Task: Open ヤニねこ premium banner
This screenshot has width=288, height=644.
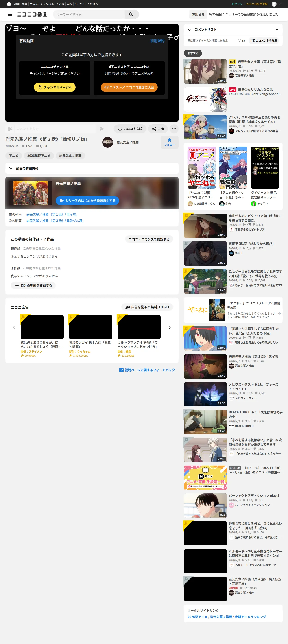Action: pyautogui.click(x=233, y=310)
